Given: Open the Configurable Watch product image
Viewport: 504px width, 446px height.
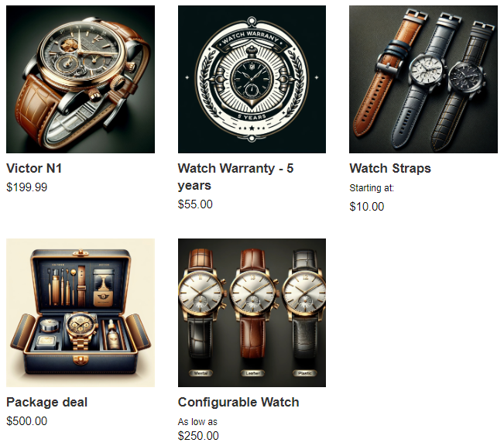Looking at the screenshot, I should pyautogui.click(x=252, y=313).
